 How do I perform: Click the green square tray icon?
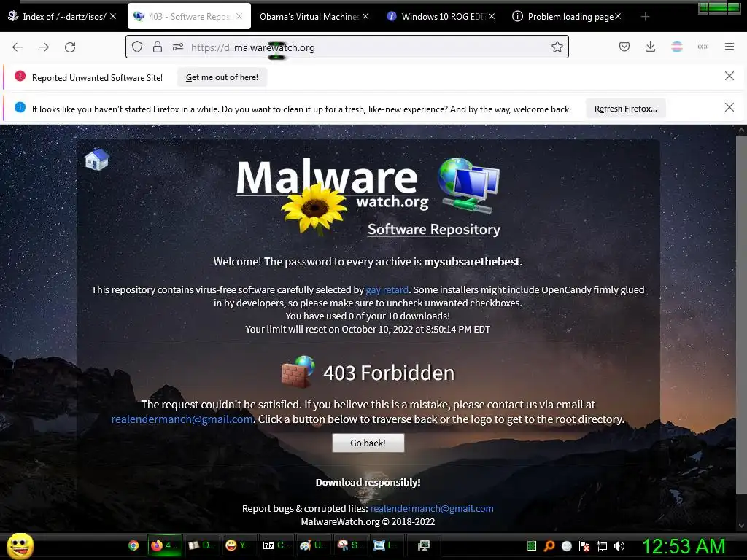coord(532,546)
